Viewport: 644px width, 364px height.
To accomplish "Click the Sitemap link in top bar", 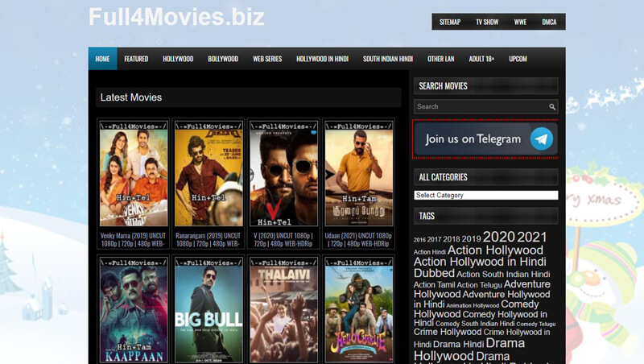I will click(x=450, y=22).
